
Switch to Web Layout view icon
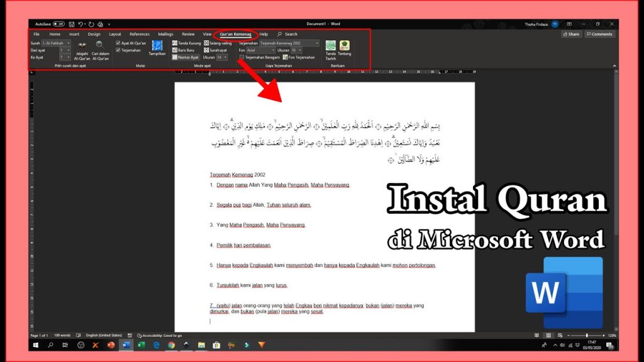(x=560, y=336)
